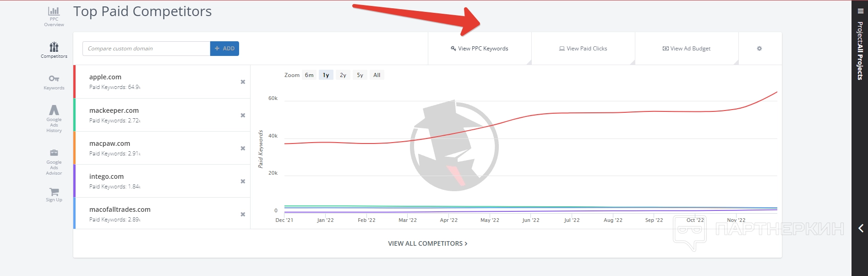Set chart zoom to 6m
The width and height of the screenshot is (868, 276).
(309, 75)
